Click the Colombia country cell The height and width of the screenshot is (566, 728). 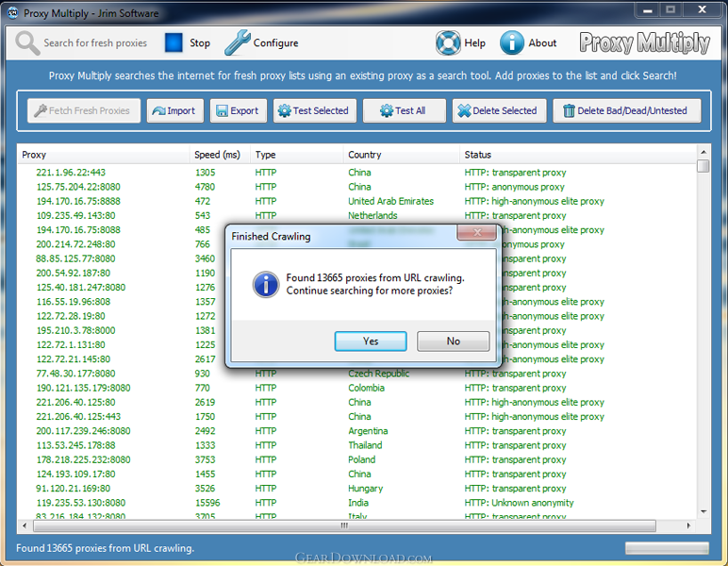(366, 388)
